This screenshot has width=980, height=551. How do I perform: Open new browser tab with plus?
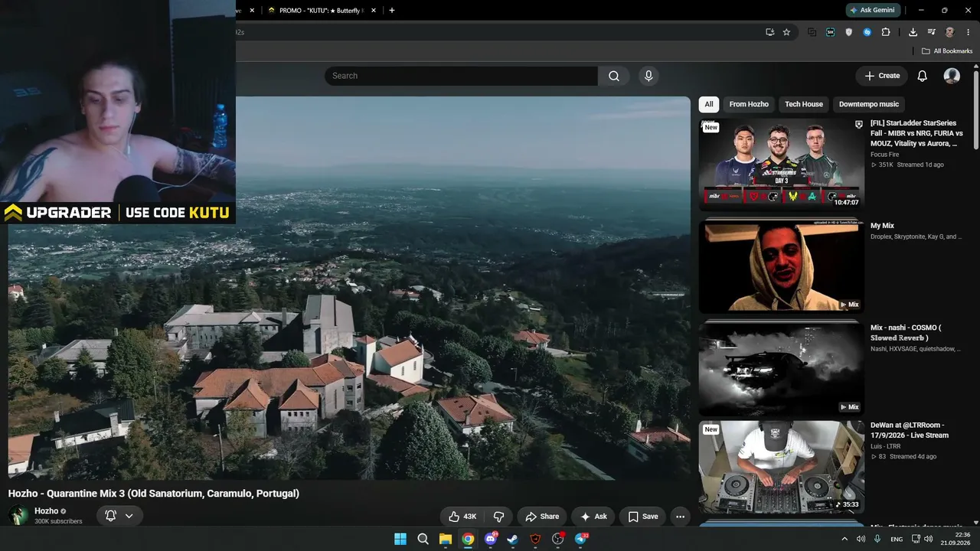[x=392, y=11]
